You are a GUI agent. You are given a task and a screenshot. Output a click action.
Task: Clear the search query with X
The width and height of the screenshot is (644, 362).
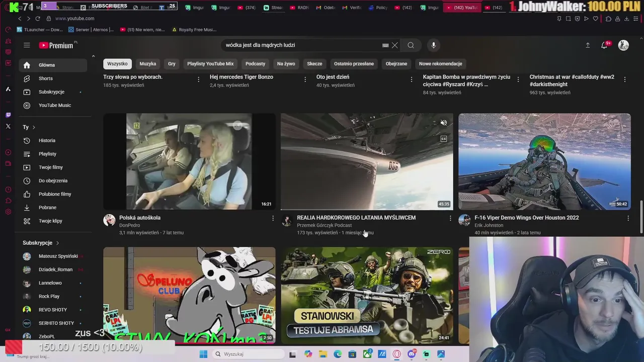click(x=395, y=45)
